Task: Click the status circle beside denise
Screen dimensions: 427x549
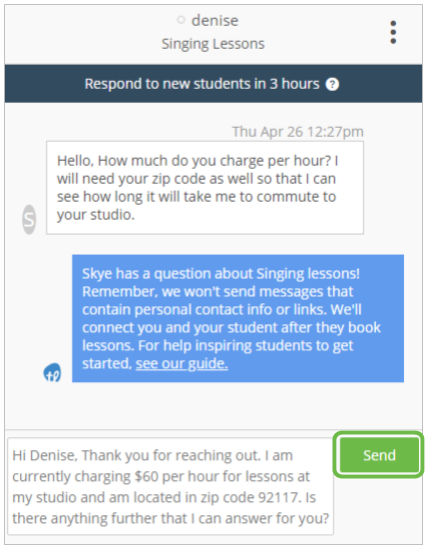Action: click(181, 20)
